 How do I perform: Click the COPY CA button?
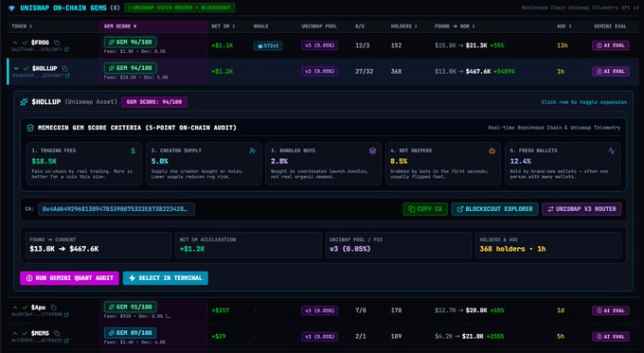425,209
